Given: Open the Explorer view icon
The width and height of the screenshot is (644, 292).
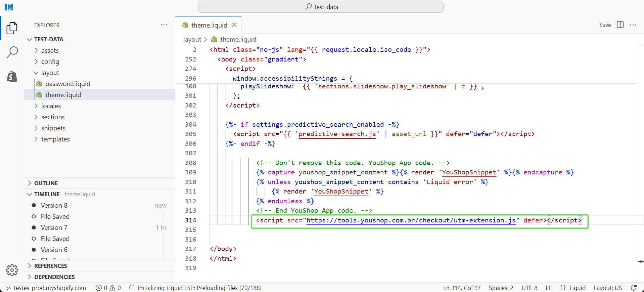Looking at the screenshot, I should pyautogui.click(x=12, y=28).
